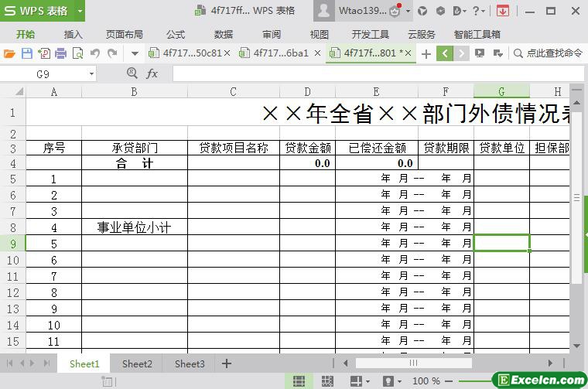Open the 公式 ribbon tab
588x389 pixels.
pos(176,35)
